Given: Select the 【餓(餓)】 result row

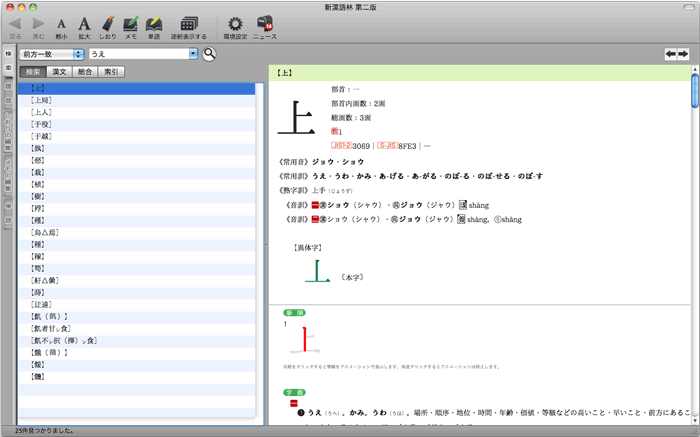Looking at the screenshot, I should (x=137, y=353).
